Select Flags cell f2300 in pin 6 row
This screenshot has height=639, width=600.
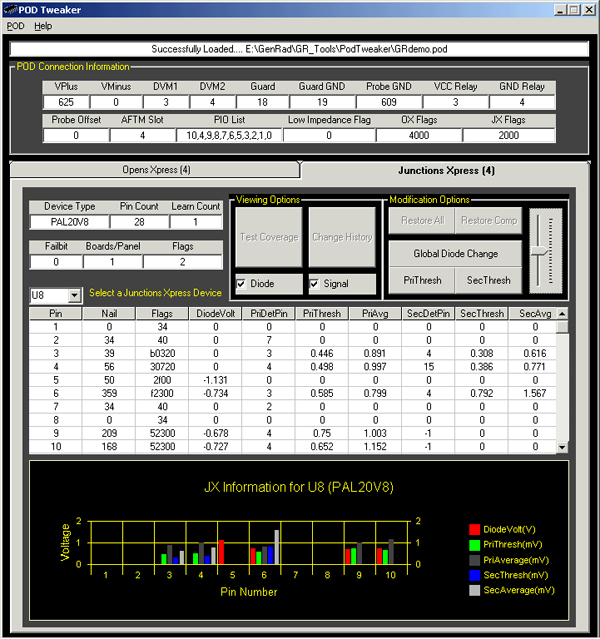(162, 393)
